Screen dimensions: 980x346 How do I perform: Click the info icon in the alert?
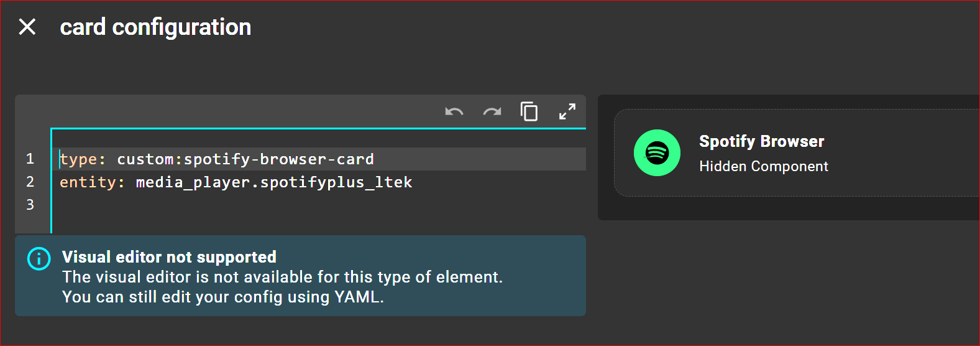click(x=39, y=258)
